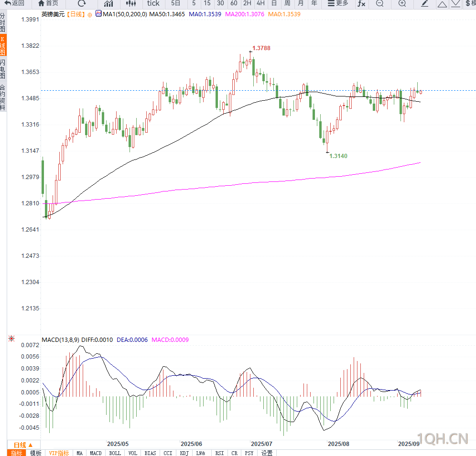Open the fx formula icon

(361, 3)
